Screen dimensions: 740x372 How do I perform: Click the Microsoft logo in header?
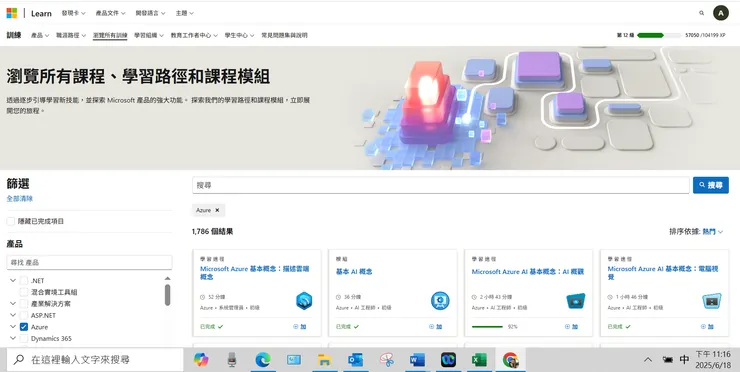click(12, 13)
